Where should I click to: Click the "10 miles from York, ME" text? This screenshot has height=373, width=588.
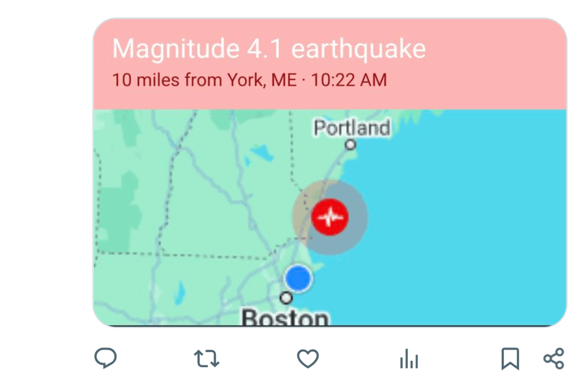pyautogui.click(x=204, y=80)
